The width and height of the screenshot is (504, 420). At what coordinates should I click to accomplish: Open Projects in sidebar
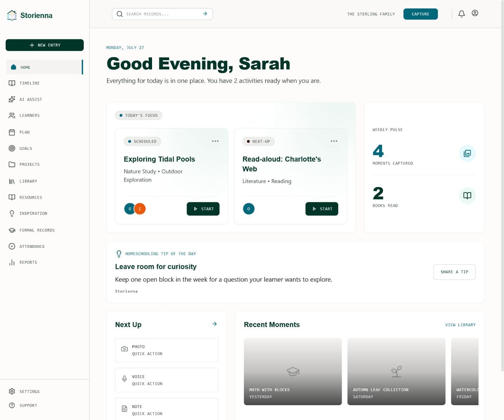(44, 164)
